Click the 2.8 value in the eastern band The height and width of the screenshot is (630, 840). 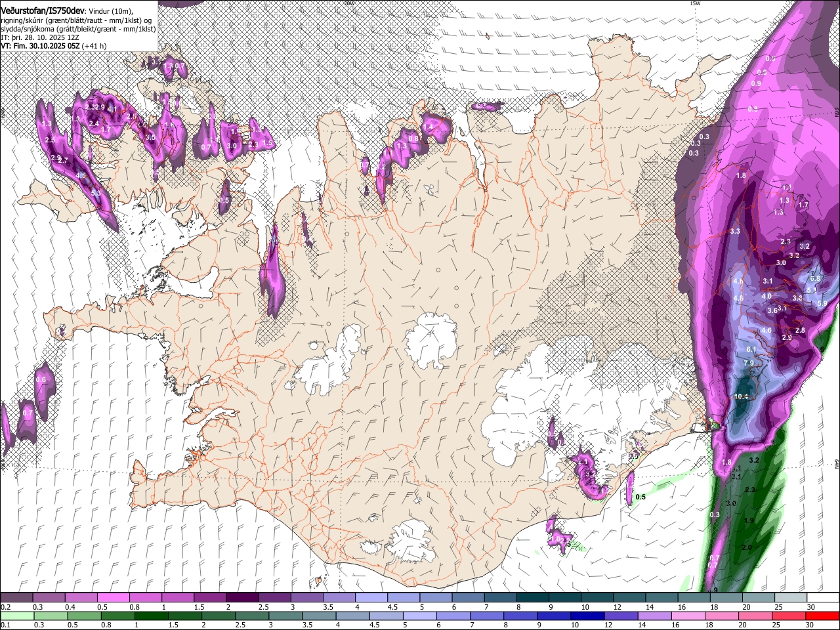800,330
